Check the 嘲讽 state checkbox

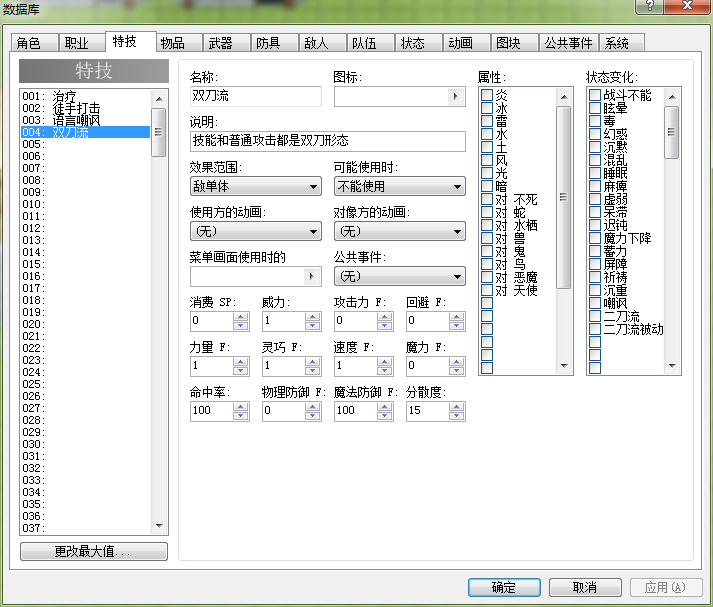click(595, 303)
